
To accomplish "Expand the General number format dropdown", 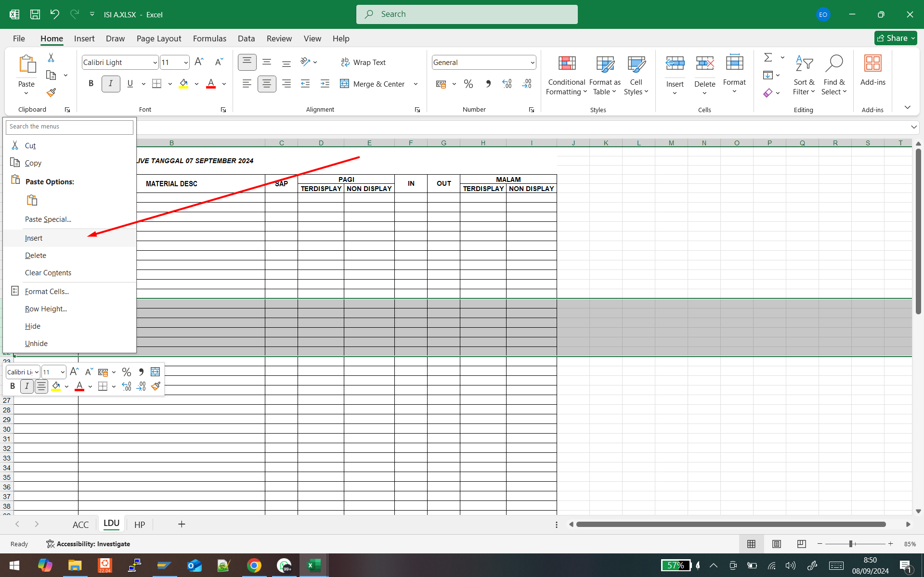I will click(532, 63).
